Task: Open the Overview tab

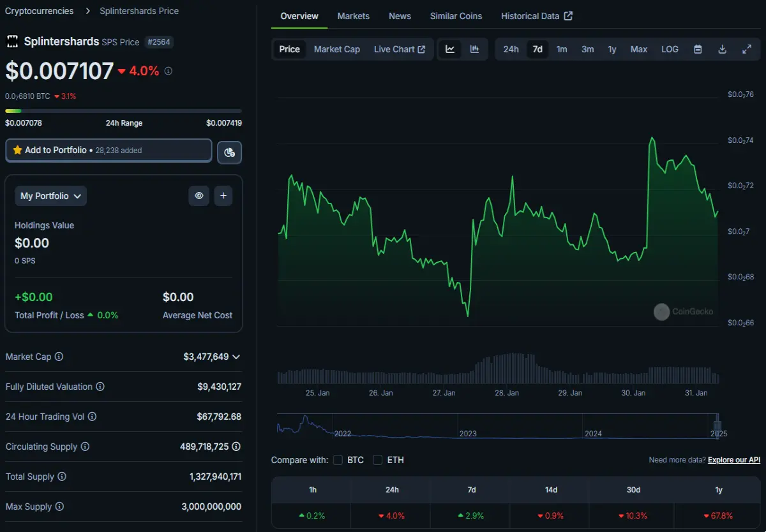Action: click(299, 16)
